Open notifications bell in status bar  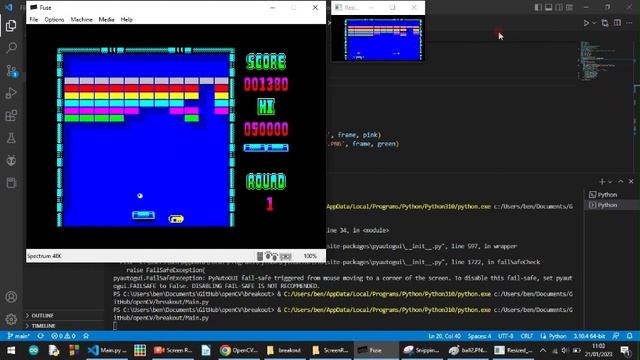pyautogui.click(x=629, y=336)
